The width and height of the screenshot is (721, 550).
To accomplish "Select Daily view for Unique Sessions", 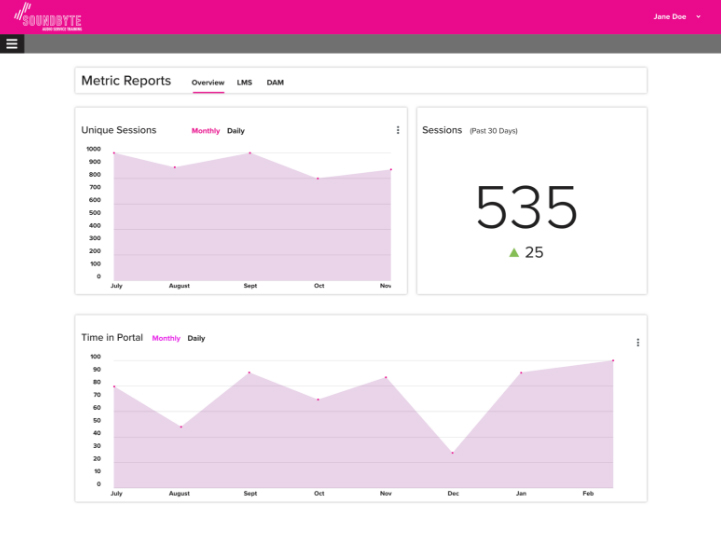I will (x=236, y=131).
